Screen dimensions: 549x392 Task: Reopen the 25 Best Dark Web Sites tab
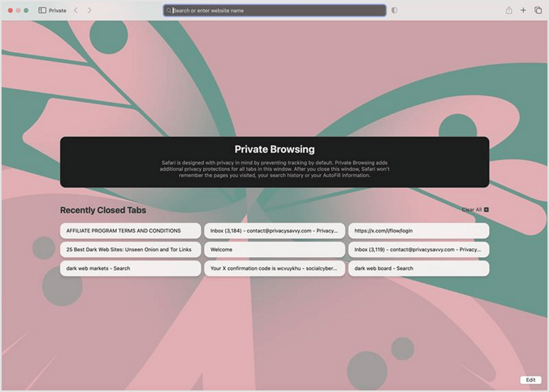tap(130, 250)
